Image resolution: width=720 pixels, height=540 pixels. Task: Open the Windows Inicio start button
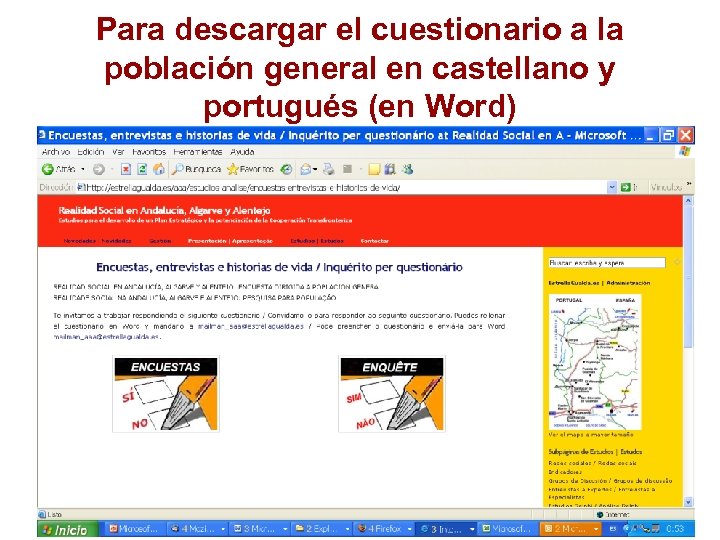[x=68, y=529]
